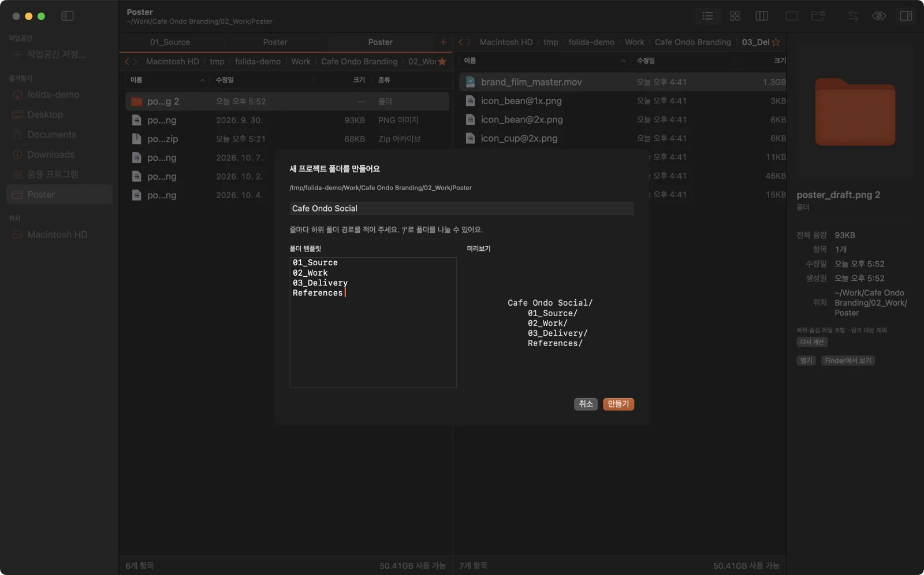Click folida-demo in right breadcrumb
This screenshot has width=924, height=575.
[x=591, y=42]
